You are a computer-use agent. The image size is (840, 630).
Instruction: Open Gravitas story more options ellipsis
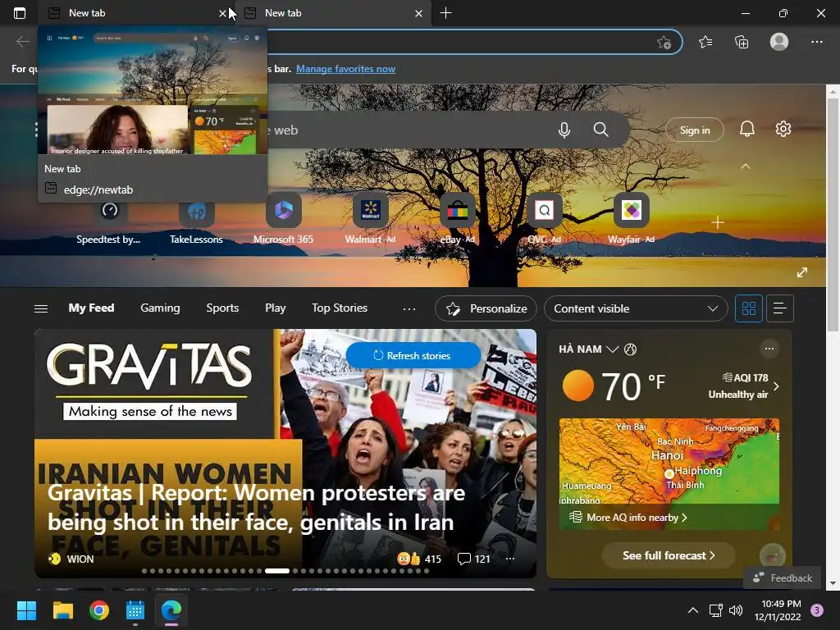(510, 559)
